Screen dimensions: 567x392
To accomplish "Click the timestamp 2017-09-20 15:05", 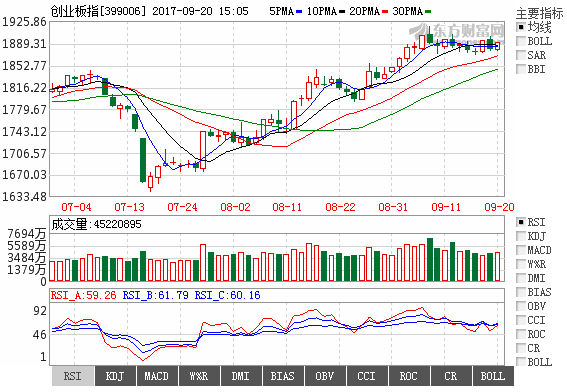I will click(200, 11).
